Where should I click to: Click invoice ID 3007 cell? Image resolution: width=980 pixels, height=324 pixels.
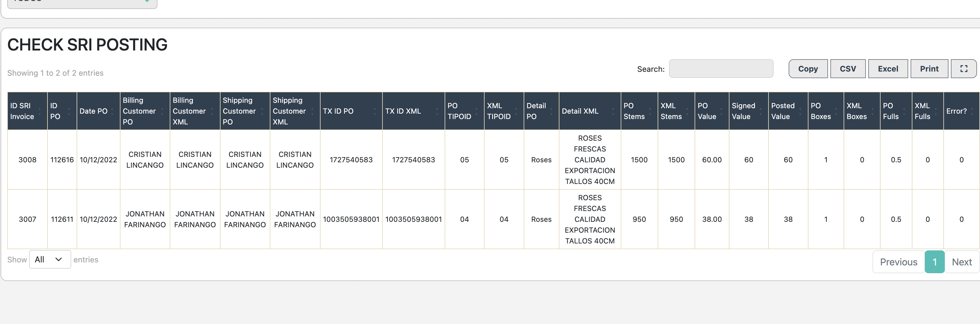(x=27, y=219)
